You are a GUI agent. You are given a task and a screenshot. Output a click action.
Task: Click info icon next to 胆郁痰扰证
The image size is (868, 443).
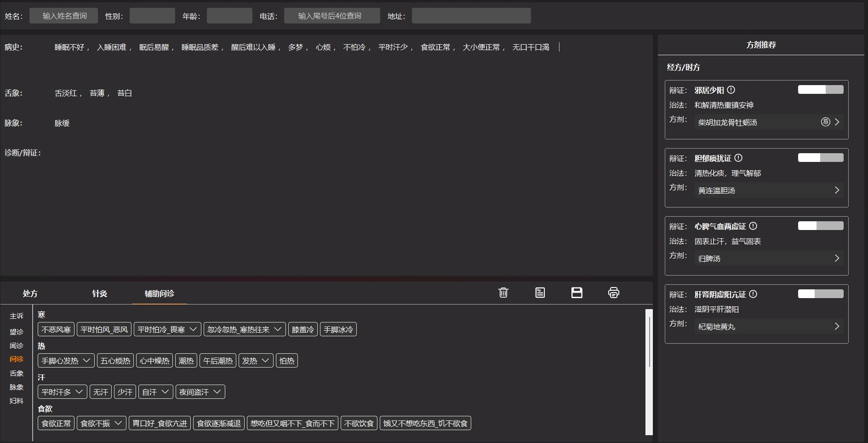click(738, 158)
